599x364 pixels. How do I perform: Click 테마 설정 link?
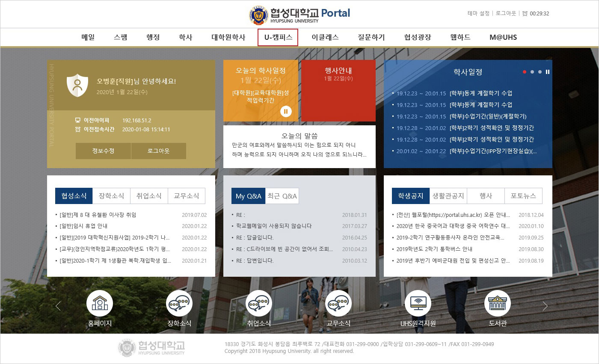click(x=478, y=13)
